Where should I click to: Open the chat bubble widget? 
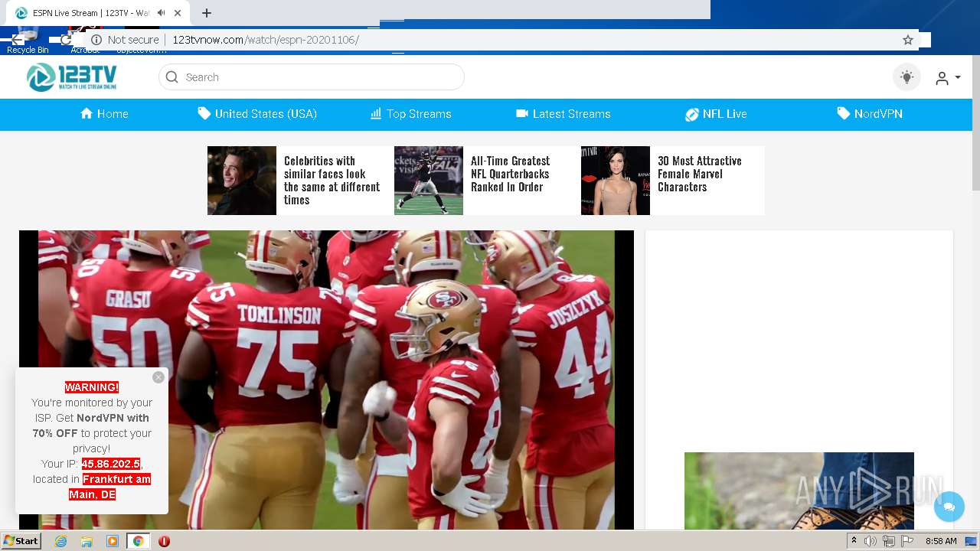[949, 507]
